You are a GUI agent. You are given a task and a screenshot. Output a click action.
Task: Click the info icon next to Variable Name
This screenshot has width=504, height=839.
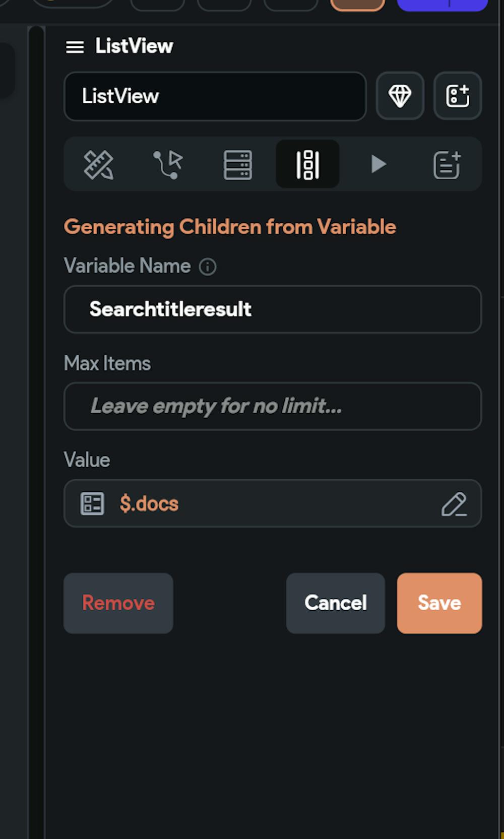[208, 267]
